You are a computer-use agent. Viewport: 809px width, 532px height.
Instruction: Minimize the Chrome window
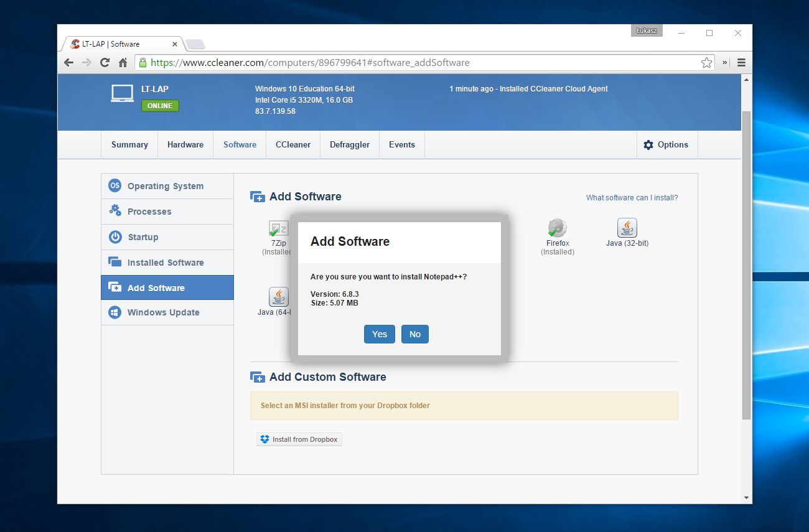[681, 33]
